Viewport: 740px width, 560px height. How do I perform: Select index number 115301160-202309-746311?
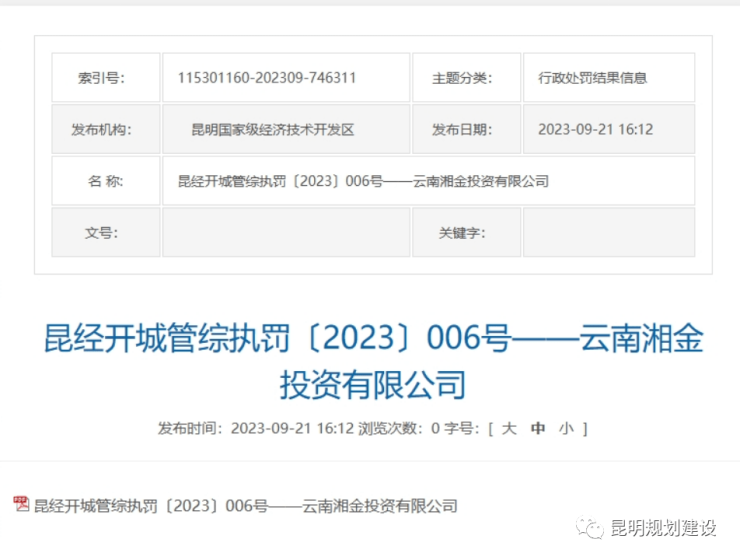coord(267,78)
